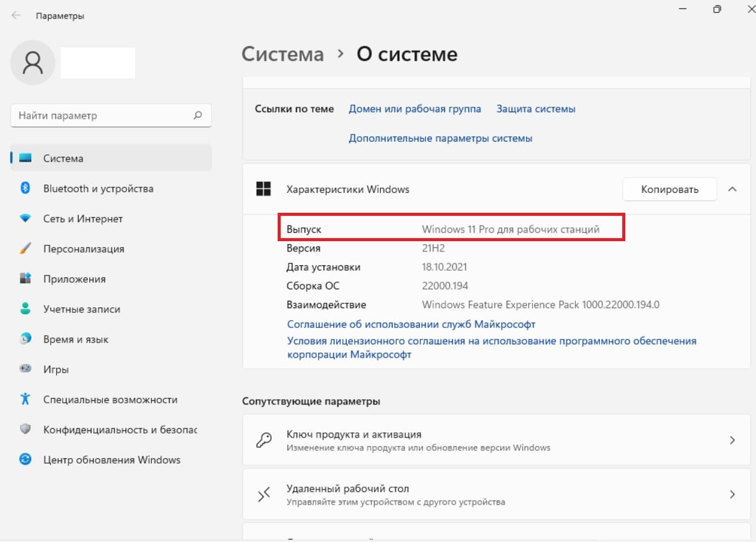Click the Windows logo in Характеристики Windows
This screenshot has height=542, width=756.
(x=263, y=189)
